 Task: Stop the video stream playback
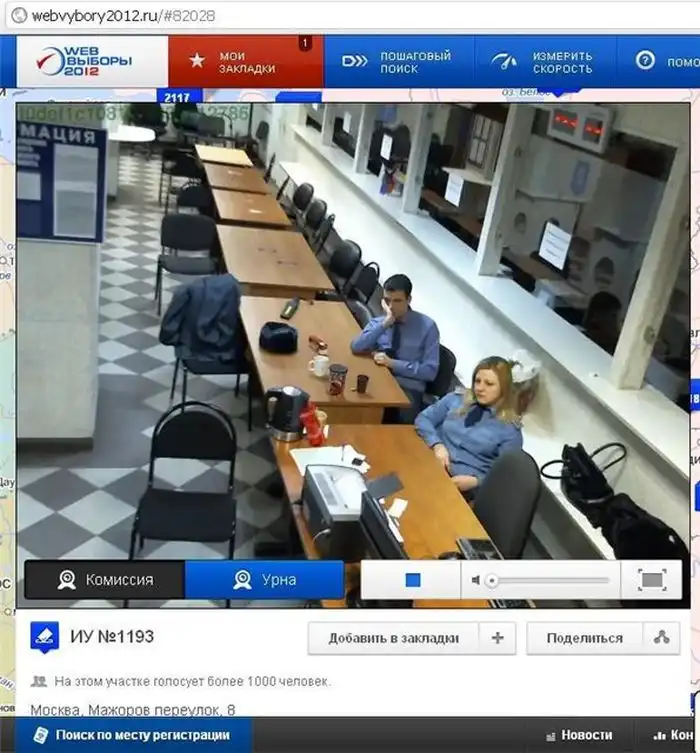(x=412, y=580)
